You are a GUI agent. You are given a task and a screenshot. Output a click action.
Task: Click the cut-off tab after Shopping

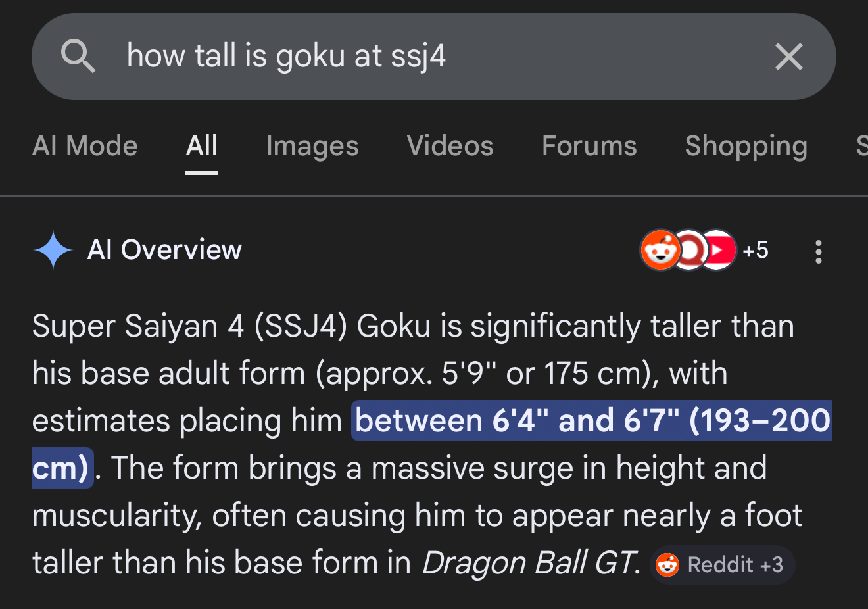(861, 146)
